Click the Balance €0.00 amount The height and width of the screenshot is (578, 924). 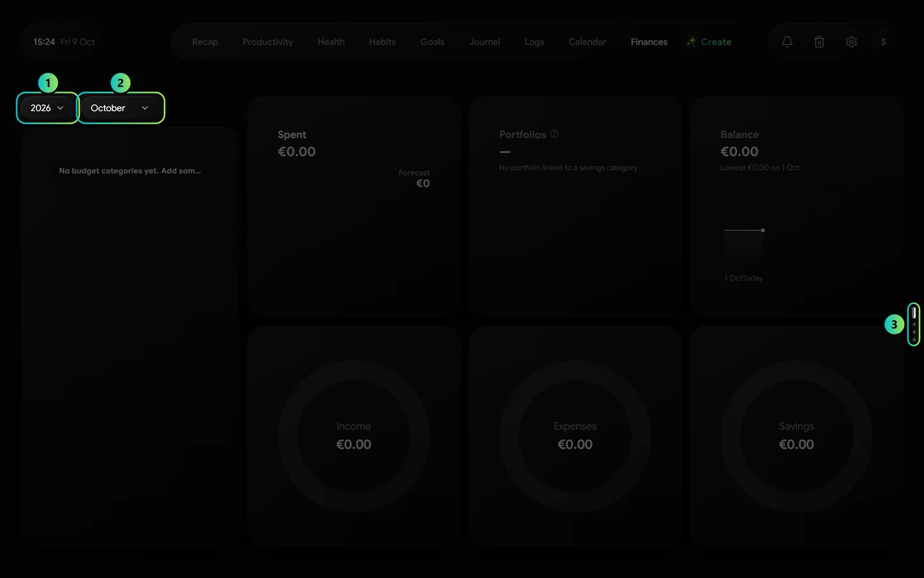(739, 151)
